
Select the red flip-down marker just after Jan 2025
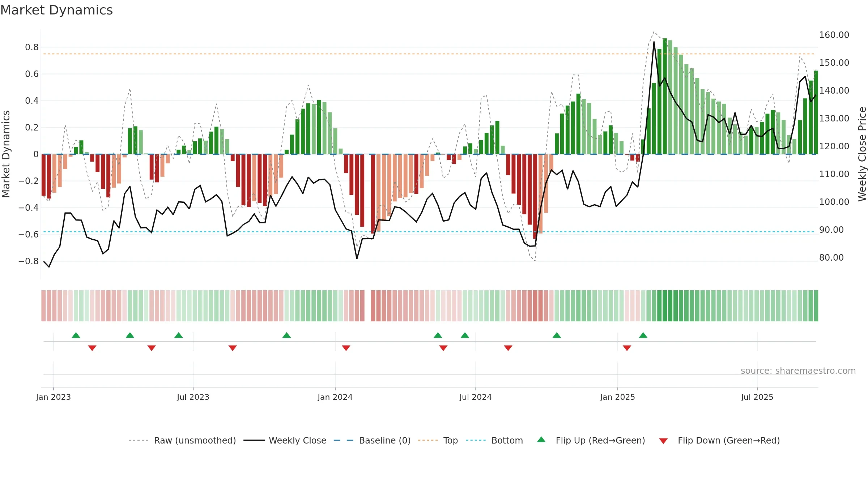[x=627, y=348]
